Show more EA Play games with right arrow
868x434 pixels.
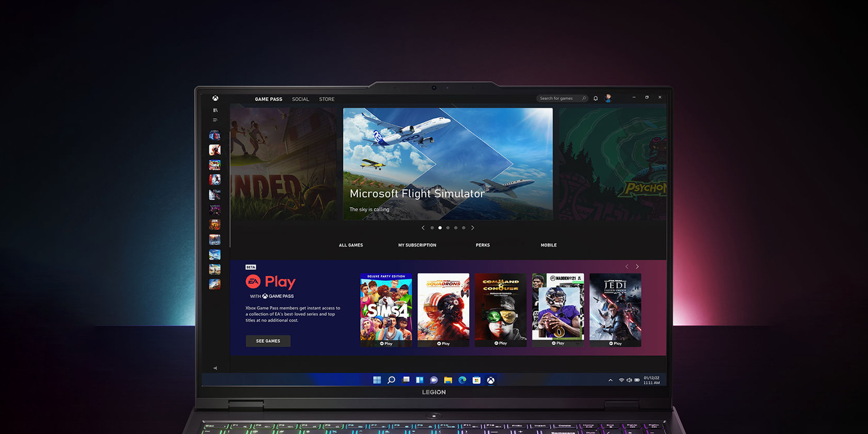point(637,267)
